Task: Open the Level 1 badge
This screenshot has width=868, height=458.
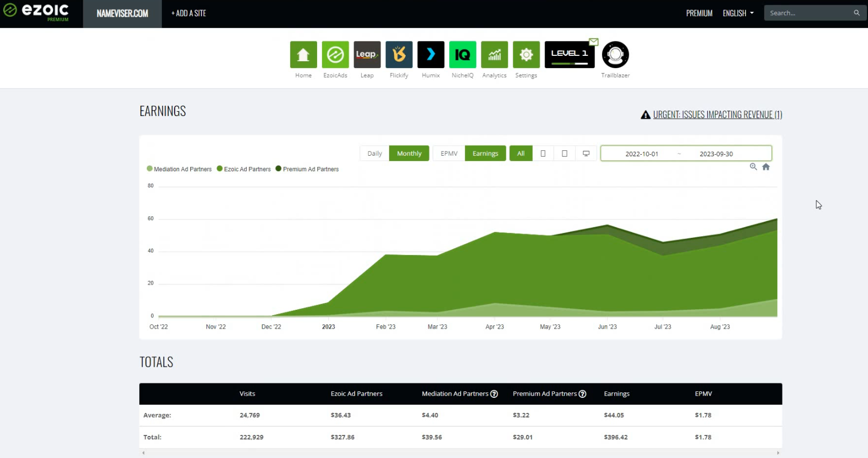Action: (570, 54)
